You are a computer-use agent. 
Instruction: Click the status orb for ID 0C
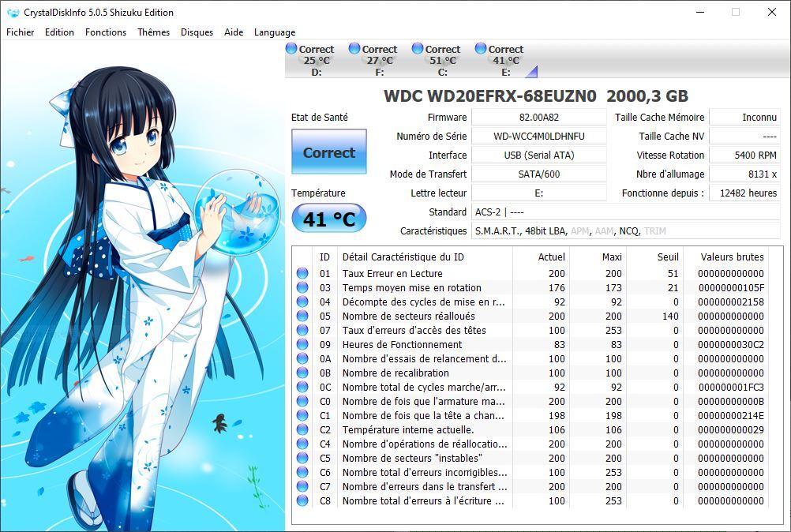(x=302, y=387)
